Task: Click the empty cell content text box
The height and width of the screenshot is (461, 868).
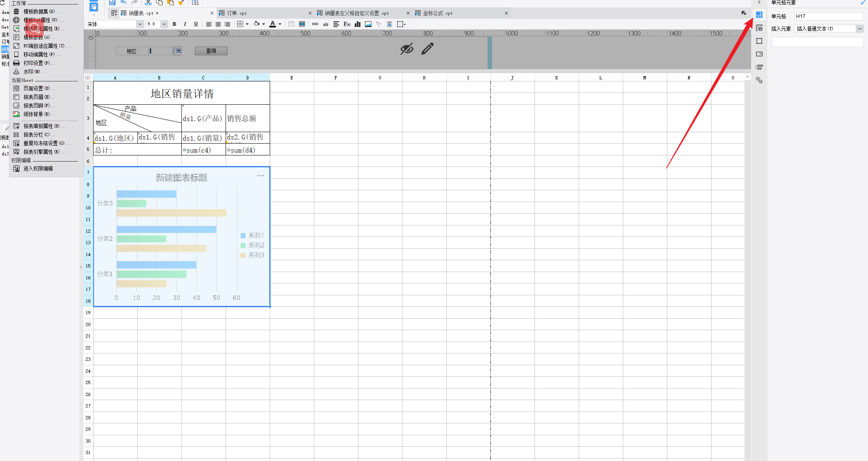Action: click(x=817, y=42)
